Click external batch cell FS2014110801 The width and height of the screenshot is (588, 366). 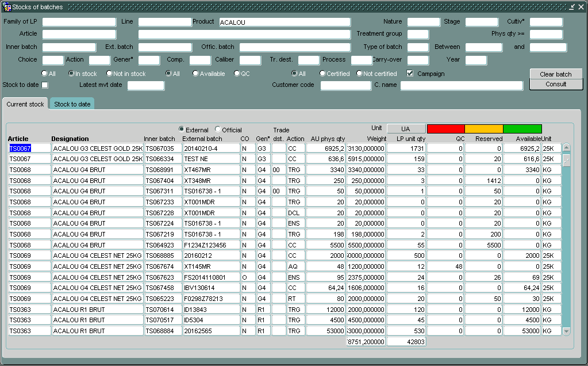(211, 277)
